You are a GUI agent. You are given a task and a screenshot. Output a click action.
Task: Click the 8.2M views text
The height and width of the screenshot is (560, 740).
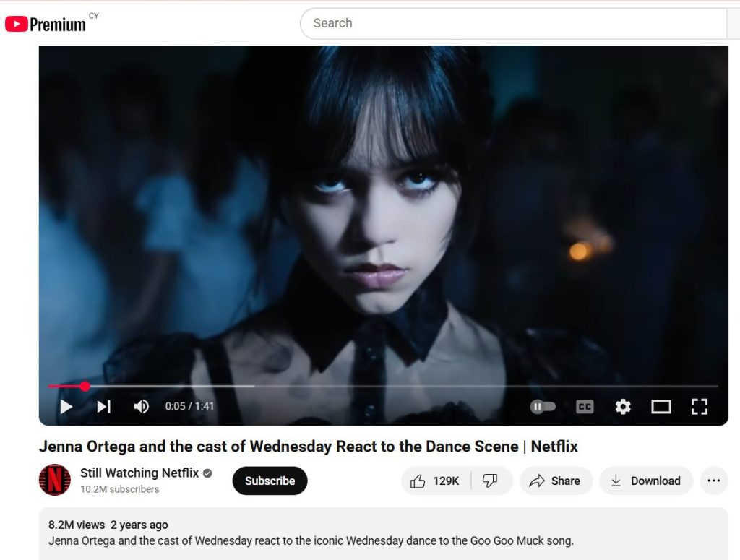77,525
